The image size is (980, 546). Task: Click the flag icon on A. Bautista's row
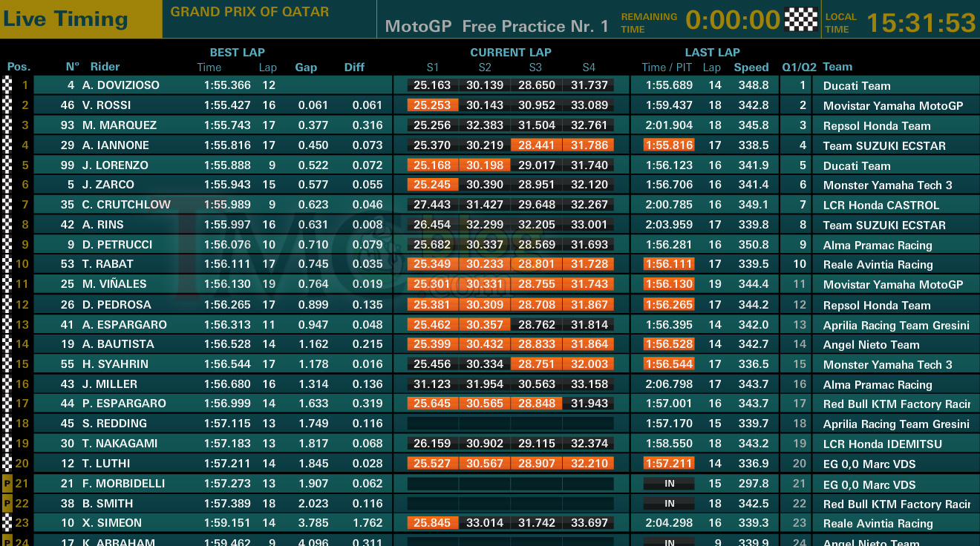pos(7,343)
